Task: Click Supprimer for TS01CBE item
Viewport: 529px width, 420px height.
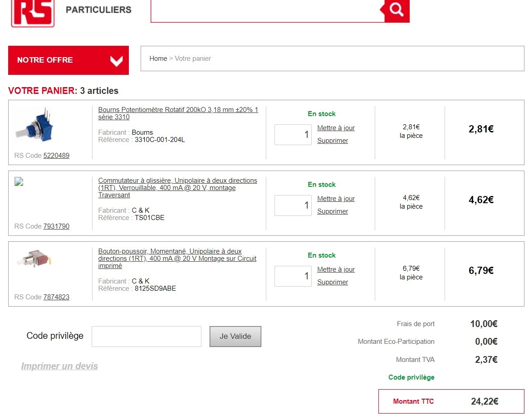Action: pos(332,211)
